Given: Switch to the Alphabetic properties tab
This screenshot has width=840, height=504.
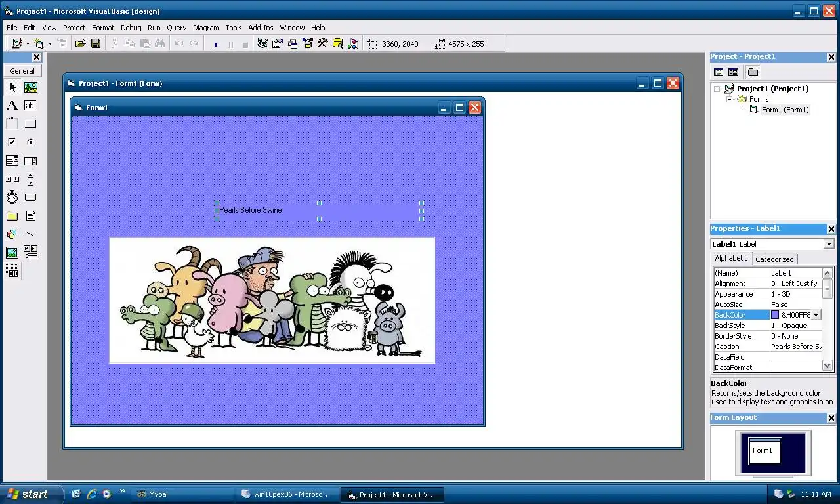Looking at the screenshot, I should 731,258.
